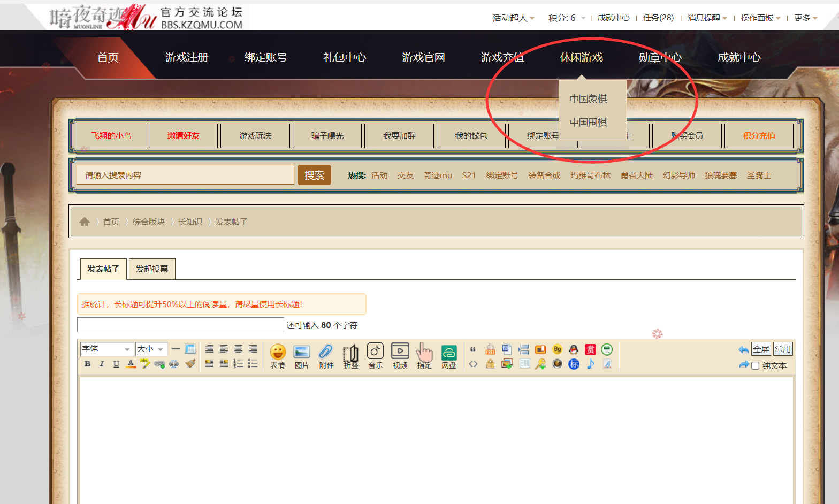
Task: Insert a horizontal rule line
Action: tap(176, 349)
